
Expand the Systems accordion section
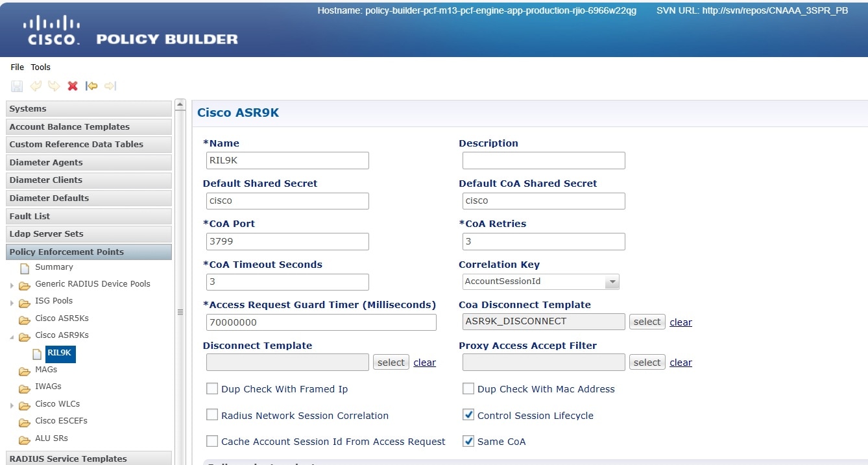89,109
